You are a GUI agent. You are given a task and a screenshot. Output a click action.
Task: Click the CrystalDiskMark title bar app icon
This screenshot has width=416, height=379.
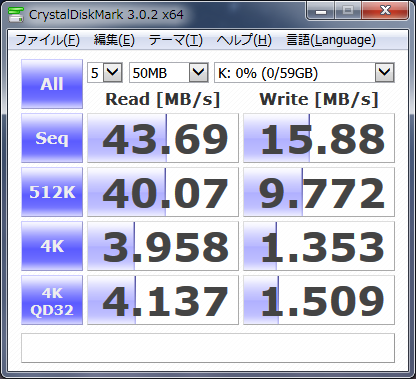[x=16, y=14]
